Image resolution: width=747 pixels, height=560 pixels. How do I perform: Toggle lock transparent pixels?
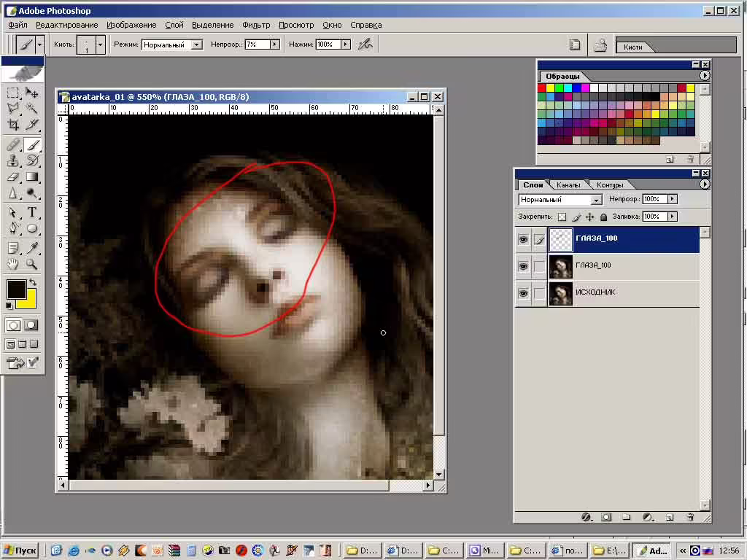tap(562, 217)
